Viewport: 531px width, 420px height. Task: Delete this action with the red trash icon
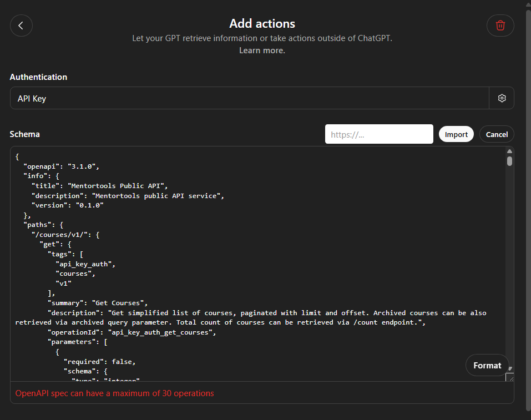pyautogui.click(x=500, y=26)
